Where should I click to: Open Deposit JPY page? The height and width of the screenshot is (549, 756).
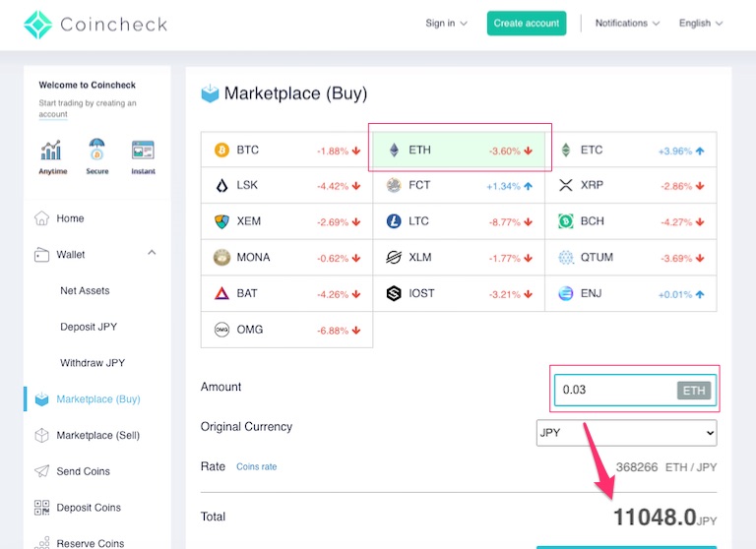89,327
